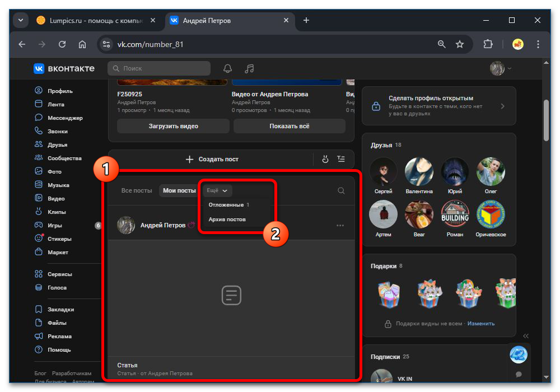Open the Профиль sidebar item
The width and height of the screenshot is (560, 392).
click(54, 91)
